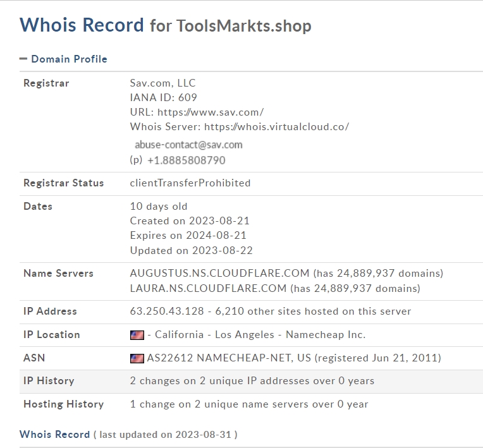Click '6,210 other sites hosted on this server'
Viewport: 483px width, 448px height.
pyautogui.click(x=313, y=311)
